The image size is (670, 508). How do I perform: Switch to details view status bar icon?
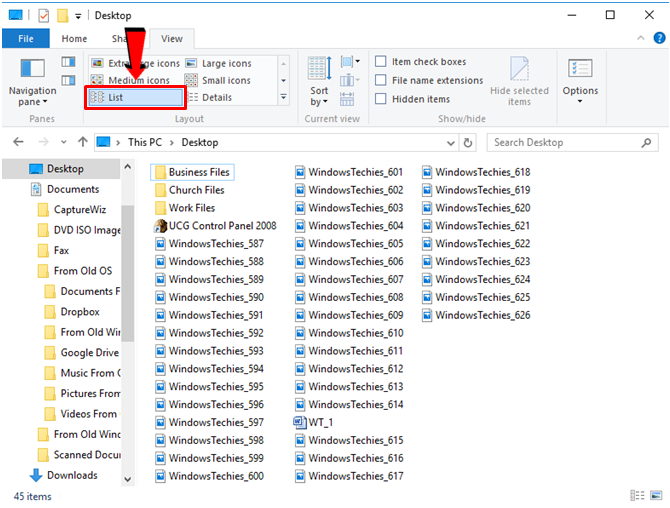click(x=637, y=496)
